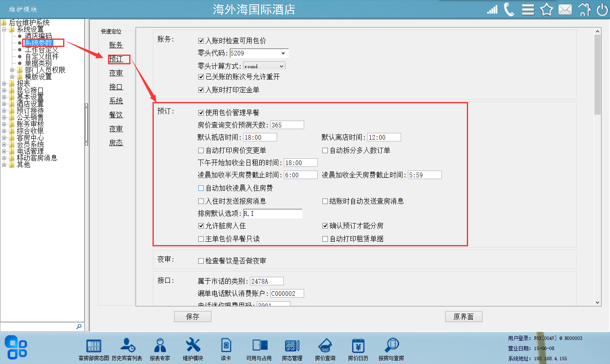Uncheck 允许脏房入住

201,226
